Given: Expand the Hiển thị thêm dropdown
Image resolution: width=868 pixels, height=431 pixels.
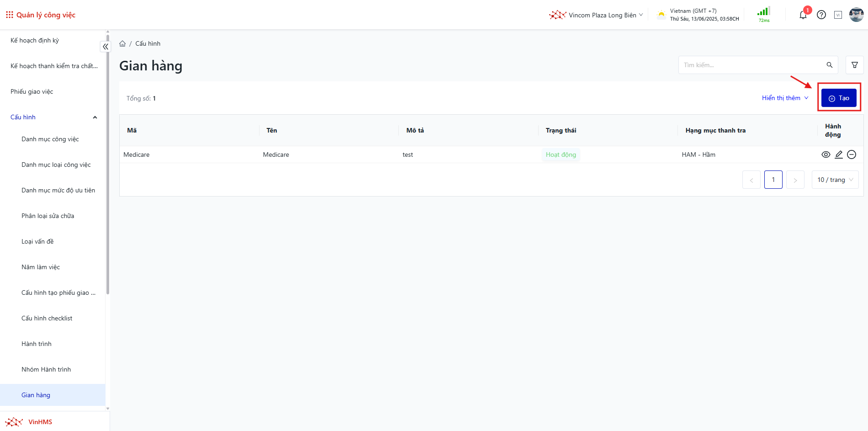Looking at the screenshot, I should tap(785, 98).
